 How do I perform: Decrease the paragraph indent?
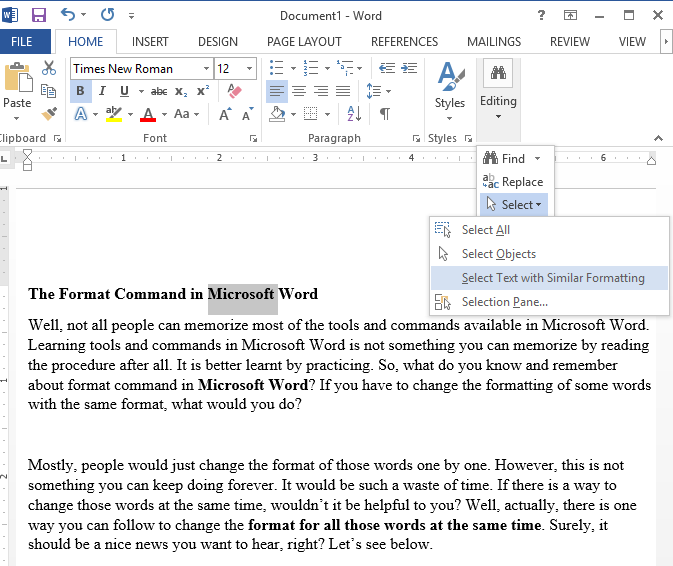tap(387, 68)
